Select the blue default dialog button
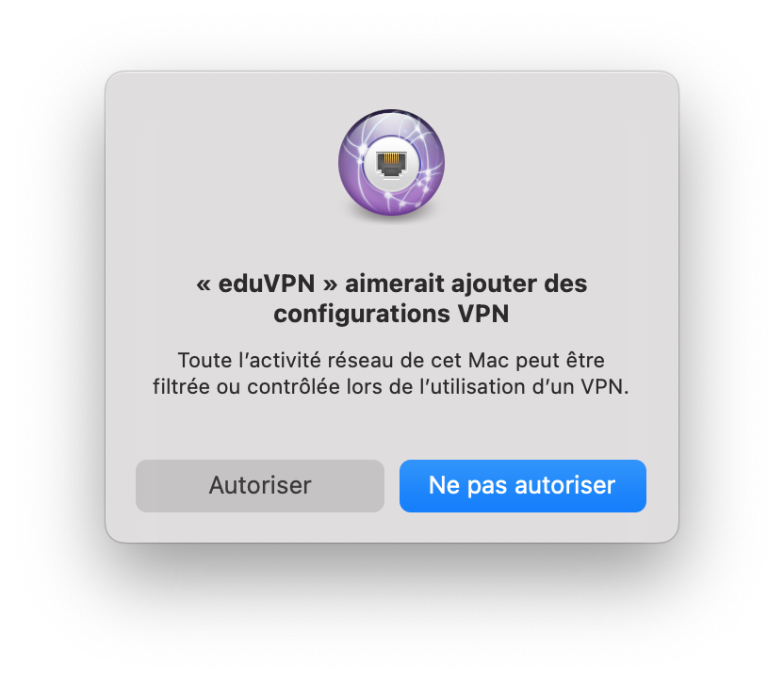 click(522, 485)
